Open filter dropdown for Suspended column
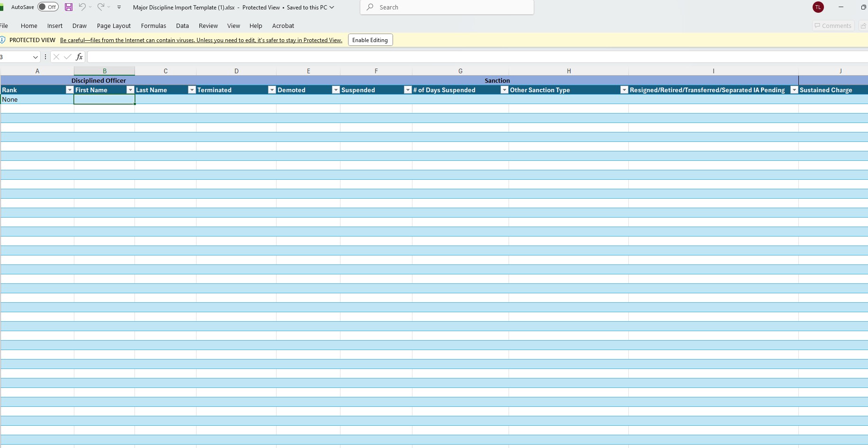 coord(407,90)
